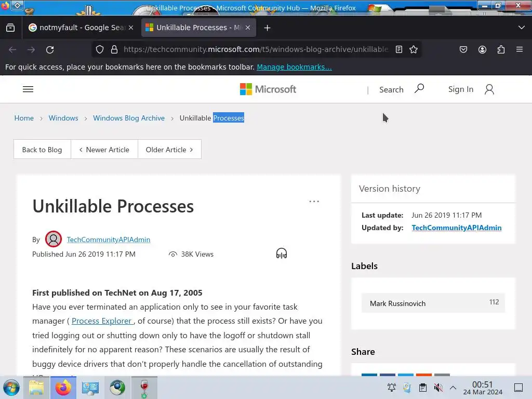
Task: Click the Firefox taskbar icon
Action: tap(63, 388)
